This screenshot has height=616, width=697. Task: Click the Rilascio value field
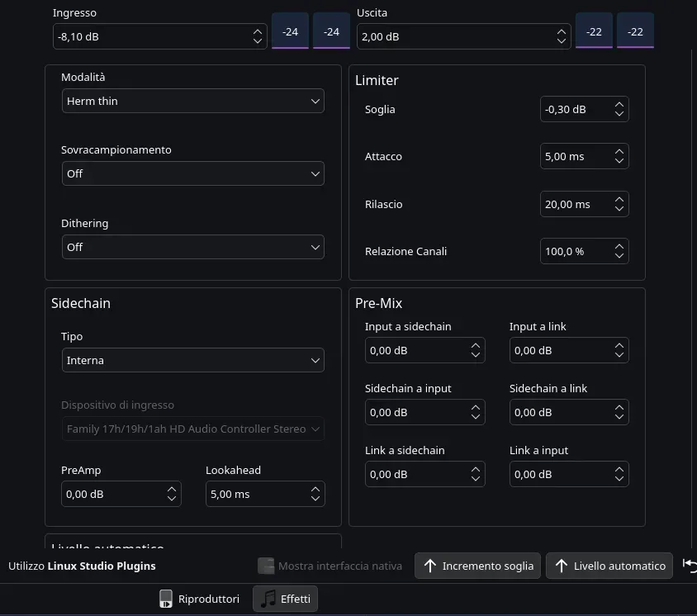point(574,204)
